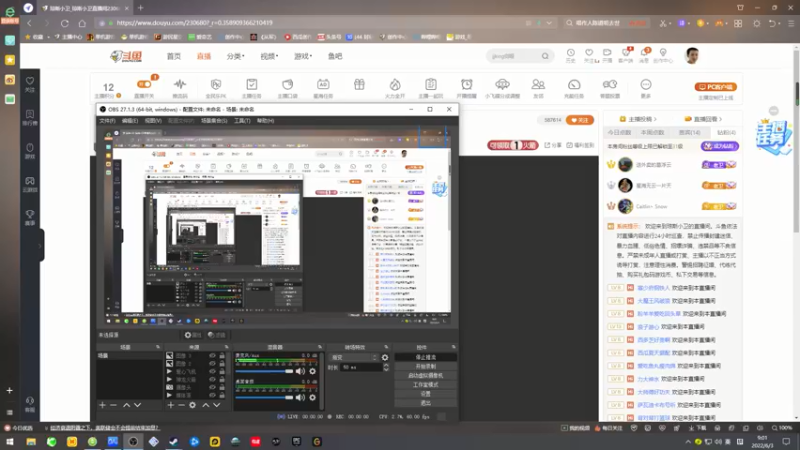Move source up with the up arrow
The image size is (800, 450).
[x=206, y=405]
